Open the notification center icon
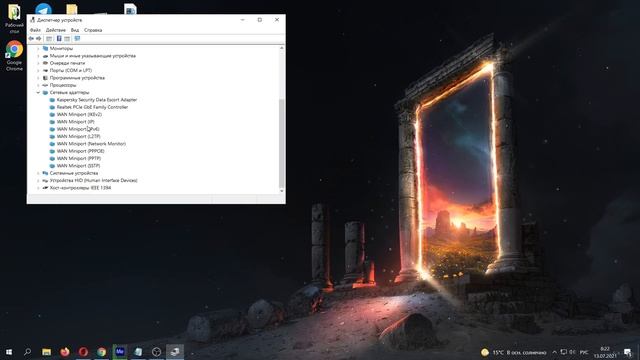The width and height of the screenshot is (640, 360). [628, 352]
